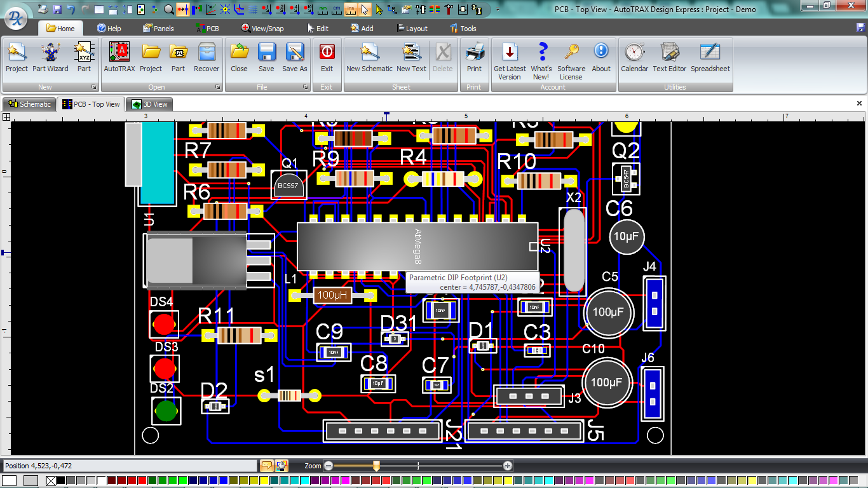Open the Layout ribbon tab
The width and height of the screenshot is (868, 488).
click(412, 29)
